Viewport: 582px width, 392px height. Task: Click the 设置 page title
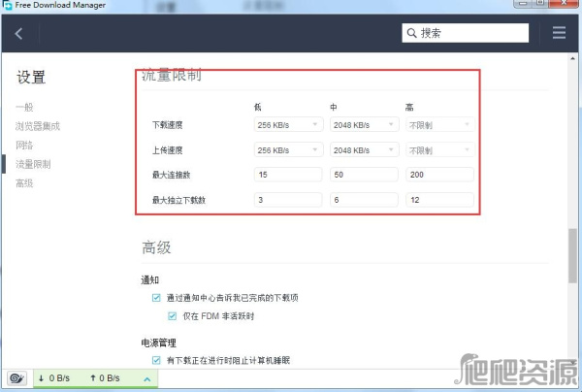(x=31, y=78)
